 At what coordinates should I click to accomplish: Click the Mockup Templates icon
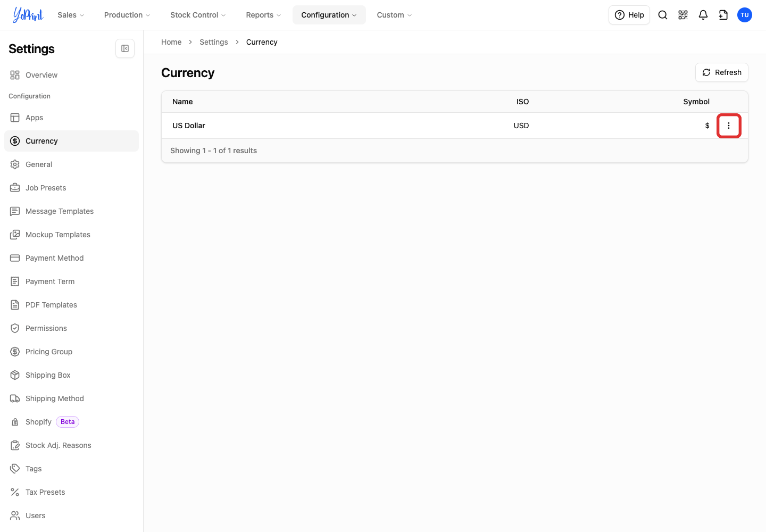(15, 235)
